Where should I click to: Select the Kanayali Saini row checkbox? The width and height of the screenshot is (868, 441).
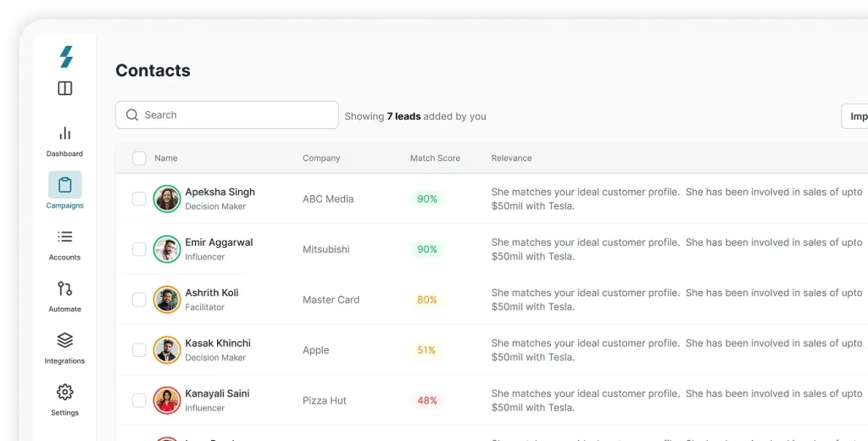click(x=139, y=400)
